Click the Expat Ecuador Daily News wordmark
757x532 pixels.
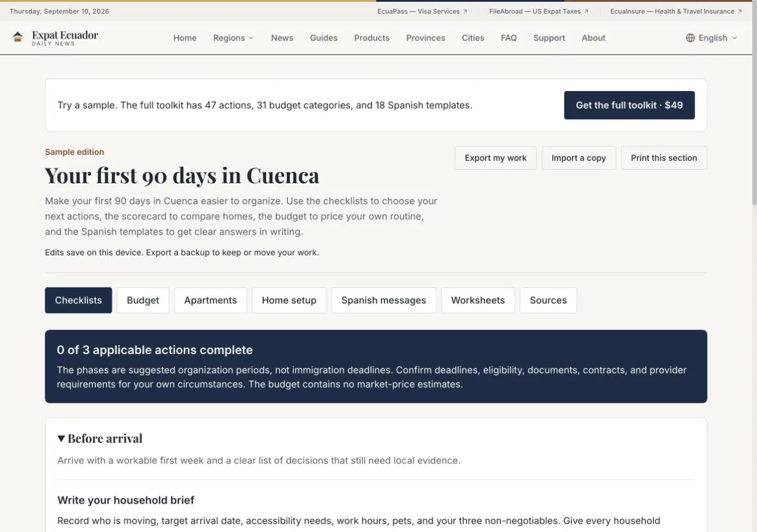pos(65,37)
